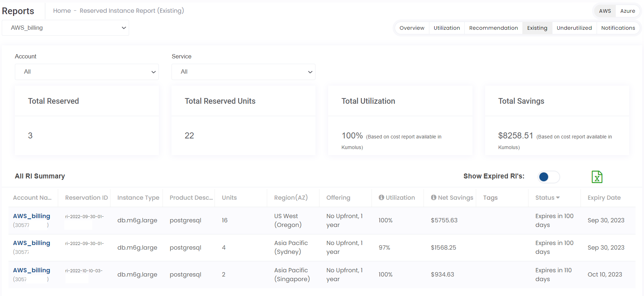Export RI summary to Excel icon
The image size is (644, 296).
click(597, 177)
